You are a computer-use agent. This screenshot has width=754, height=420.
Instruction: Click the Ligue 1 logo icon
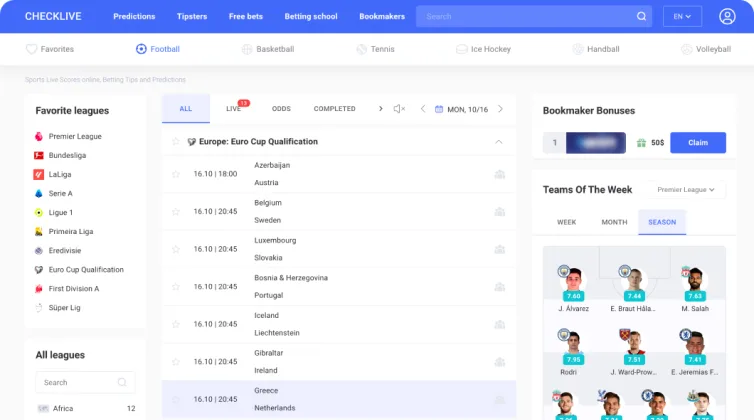coord(38,213)
